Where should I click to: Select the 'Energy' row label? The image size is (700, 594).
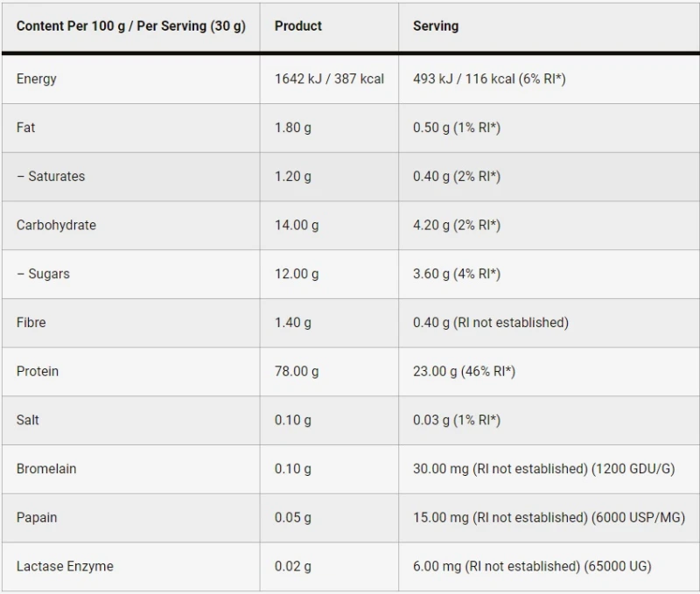coord(37,79)
